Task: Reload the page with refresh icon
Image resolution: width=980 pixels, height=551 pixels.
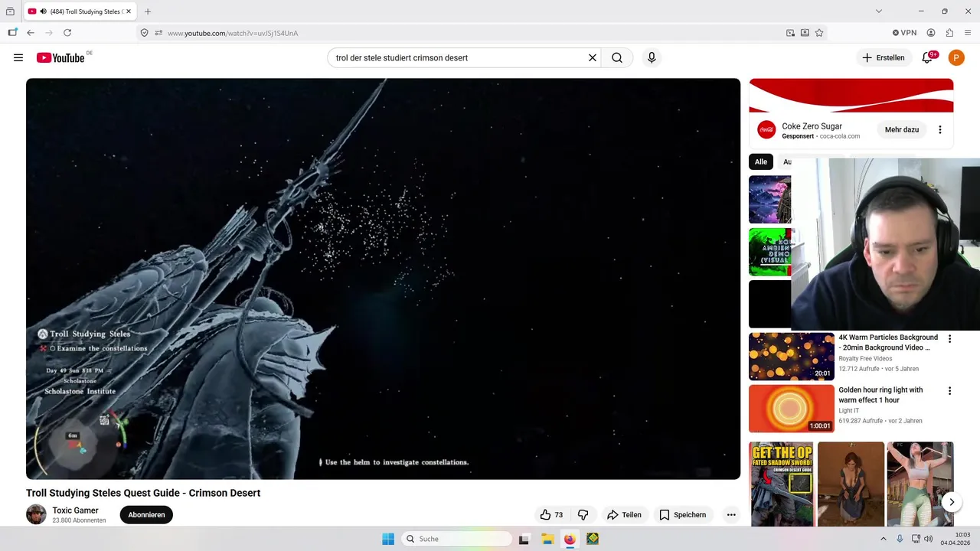Action: [67, 33]
